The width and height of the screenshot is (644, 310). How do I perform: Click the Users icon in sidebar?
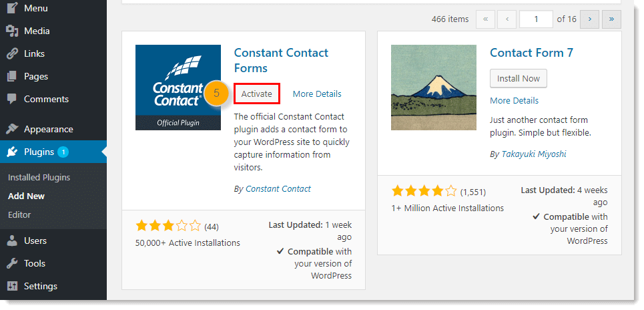[12, 241]
